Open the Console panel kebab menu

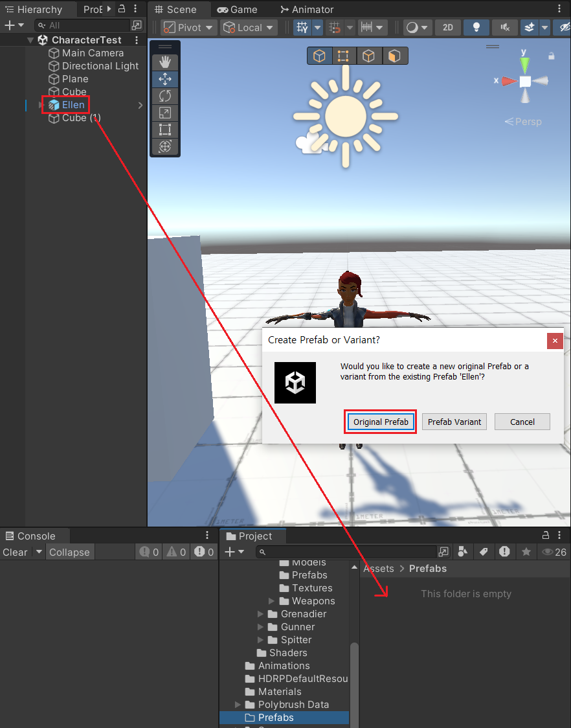coord(207,536)
